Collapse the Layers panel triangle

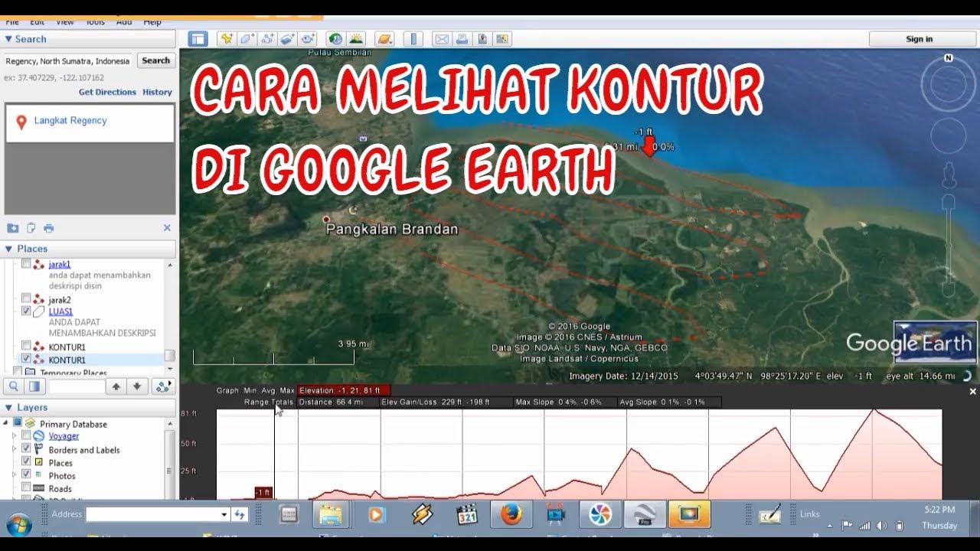pyautogui.click(x=8, y=408)
